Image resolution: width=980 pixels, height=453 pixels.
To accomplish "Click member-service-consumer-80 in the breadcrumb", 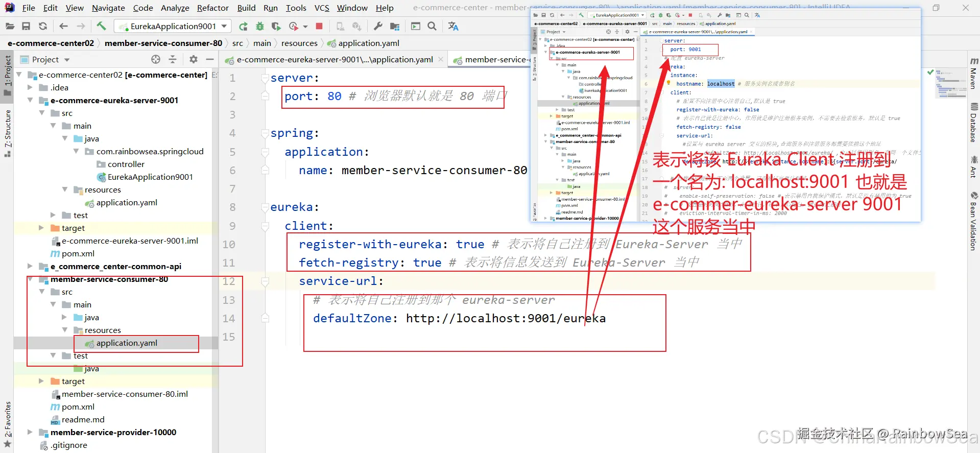I will [163, 43].
